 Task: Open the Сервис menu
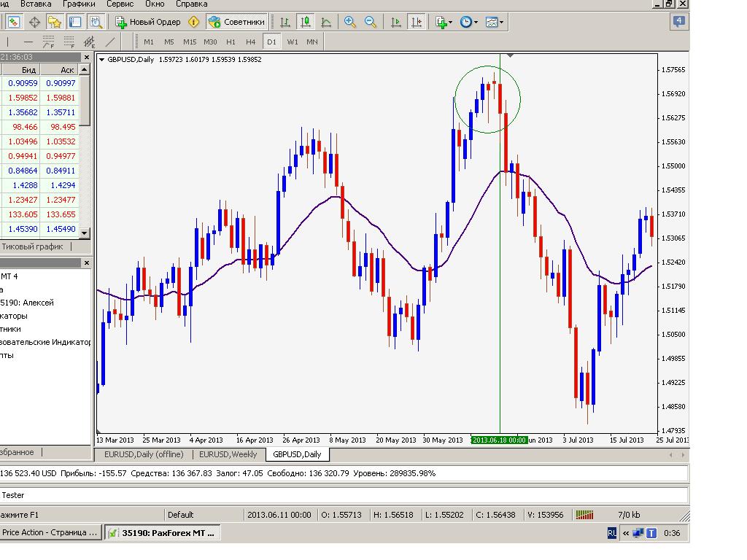click(x=120, y=4)
